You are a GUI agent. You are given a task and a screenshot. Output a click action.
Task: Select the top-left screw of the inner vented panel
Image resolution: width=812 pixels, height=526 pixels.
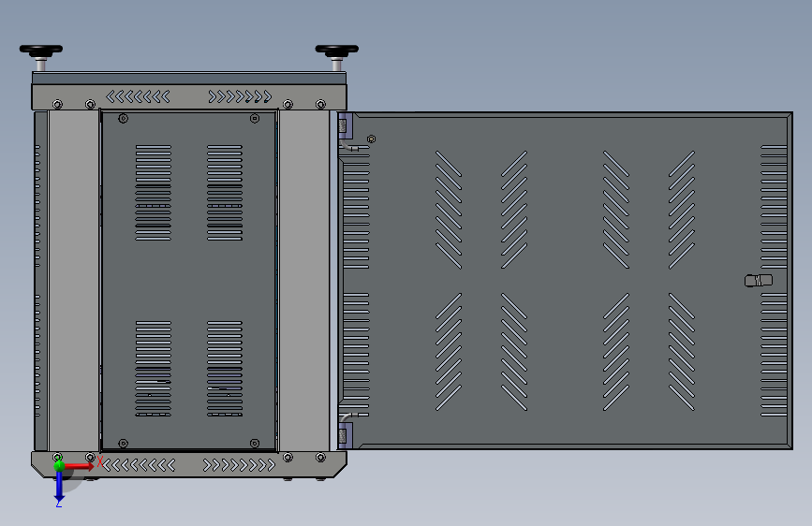click(x=124, y=119)
